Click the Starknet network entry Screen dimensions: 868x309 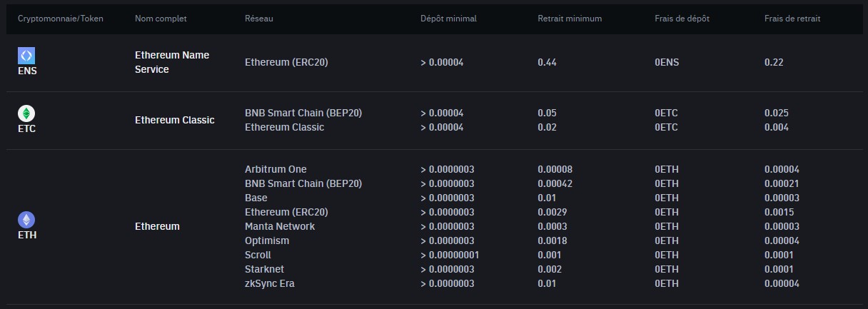265,269
